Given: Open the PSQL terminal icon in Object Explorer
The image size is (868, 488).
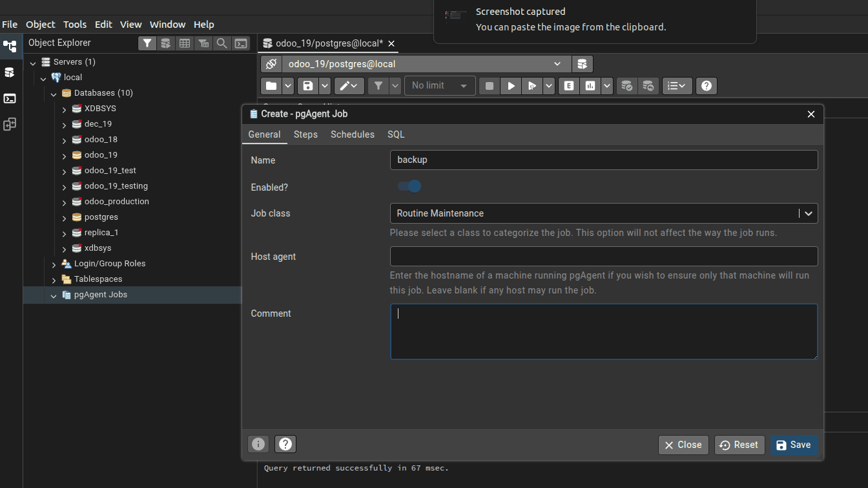Looking at the screenshot, I should pos(241,43).
